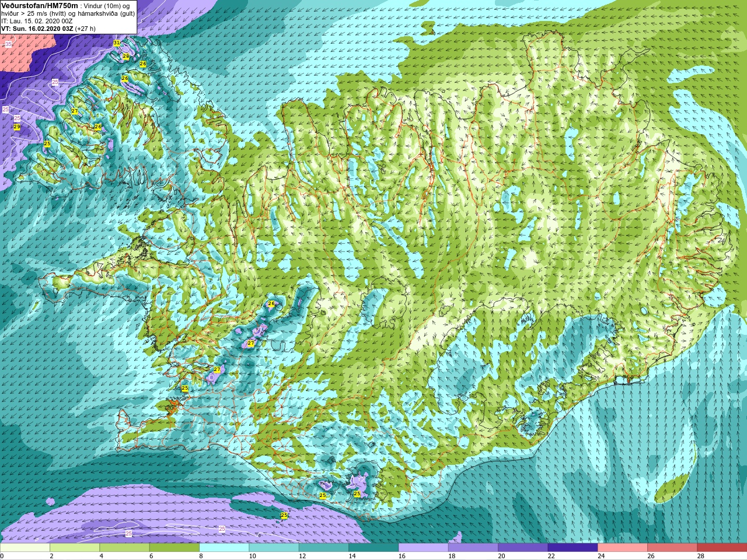The width and height of the screenshot is (747, 560).
Task: Click the 'IT: Lau. 15. 02. 2020 00Z' line
Action: tap(37, 21)
